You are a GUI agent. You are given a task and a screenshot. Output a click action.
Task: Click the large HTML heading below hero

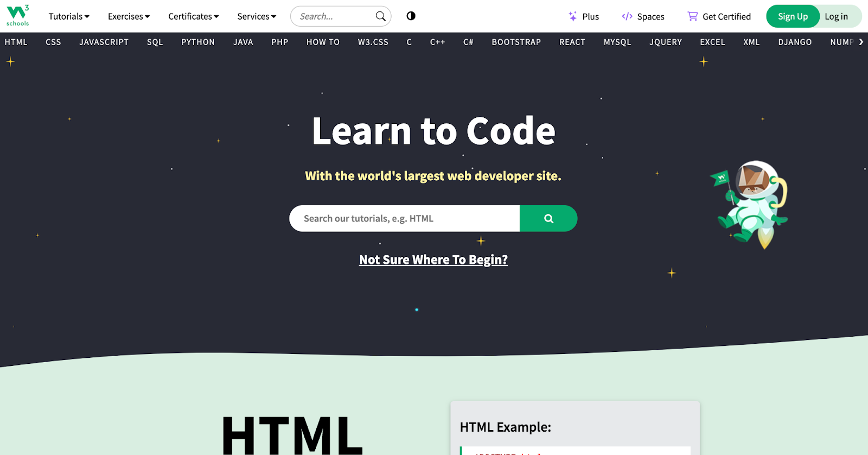(292, 434)
